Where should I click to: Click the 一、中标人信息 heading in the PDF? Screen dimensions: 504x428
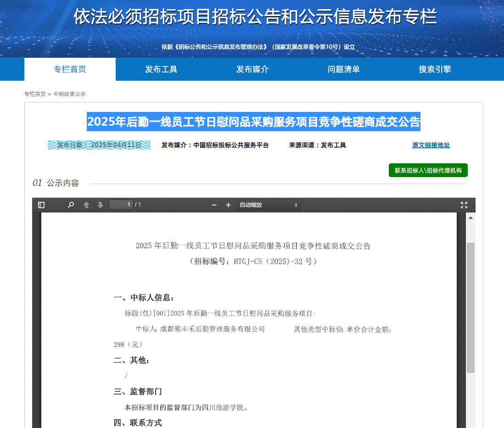[144, 298]
